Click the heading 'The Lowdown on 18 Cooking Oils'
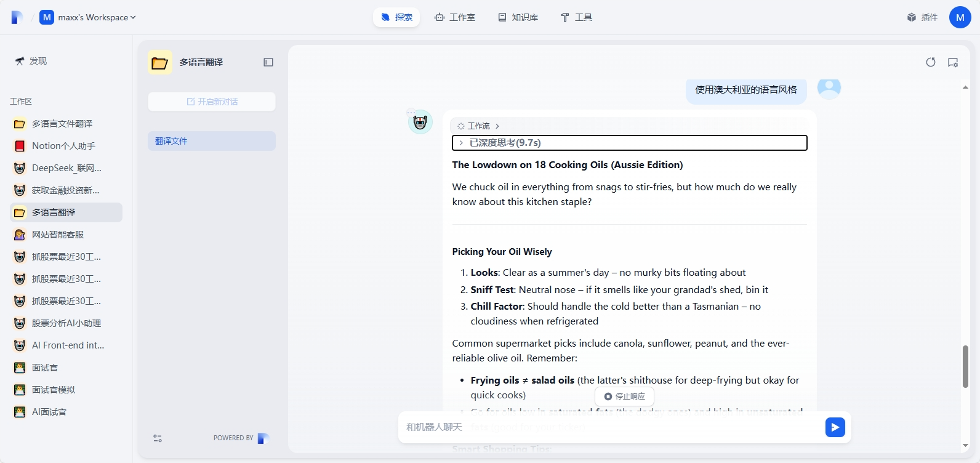 (568, 165)
